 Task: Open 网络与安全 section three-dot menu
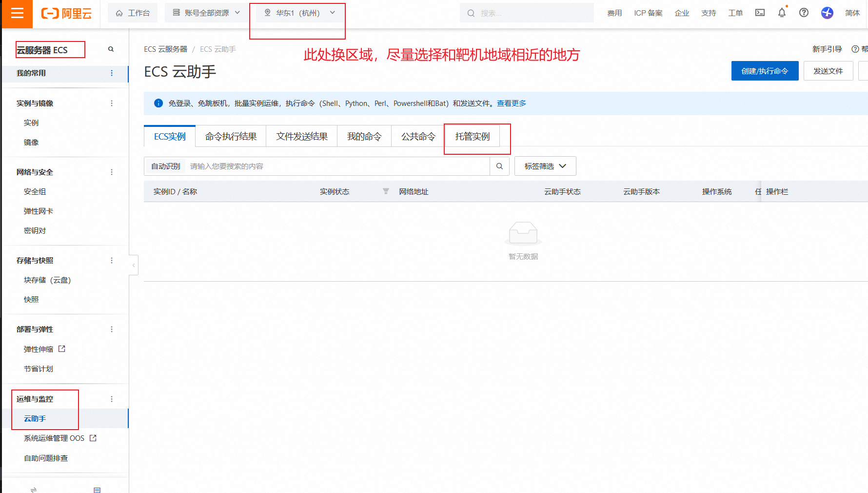click(112, 172)
